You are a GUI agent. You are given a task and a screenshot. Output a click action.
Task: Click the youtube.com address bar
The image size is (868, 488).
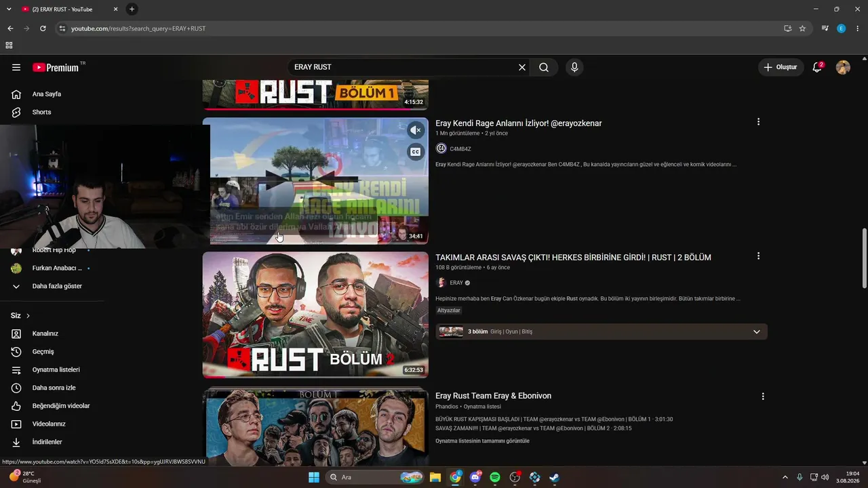[x=420, y=28]
